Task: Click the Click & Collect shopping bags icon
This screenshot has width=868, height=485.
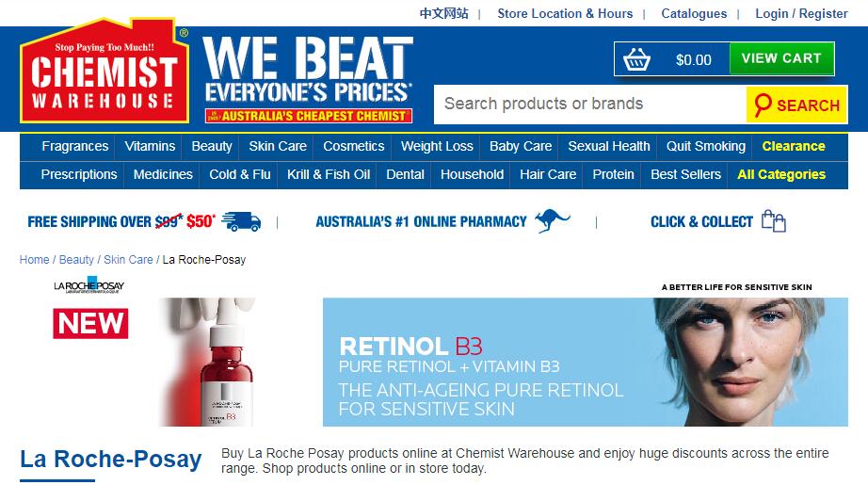Action: click(x=773, y=221)
